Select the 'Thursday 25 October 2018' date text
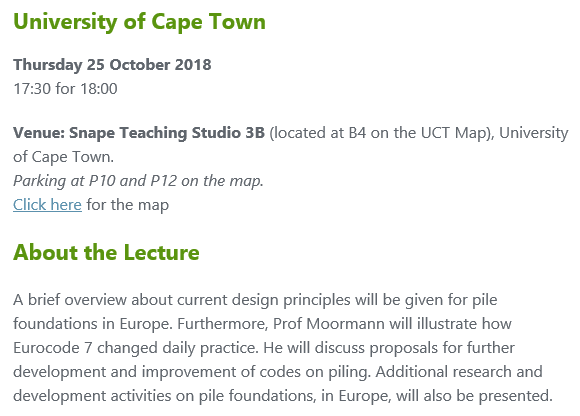 112,65
